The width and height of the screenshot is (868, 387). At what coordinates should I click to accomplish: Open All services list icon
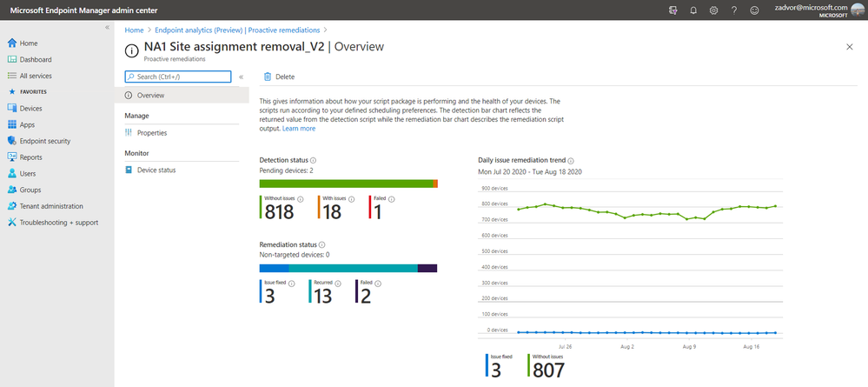click(12, 76)
